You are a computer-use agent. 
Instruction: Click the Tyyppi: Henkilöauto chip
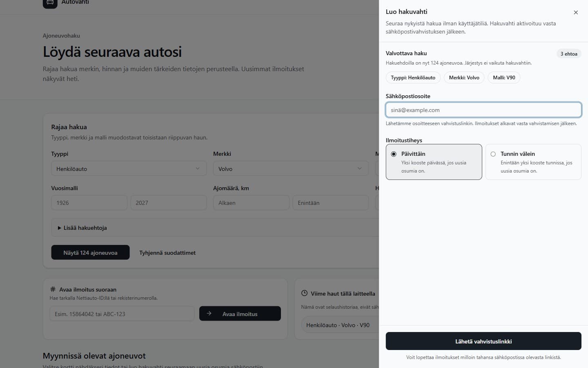pyautogui.click(x=413, y=77)
